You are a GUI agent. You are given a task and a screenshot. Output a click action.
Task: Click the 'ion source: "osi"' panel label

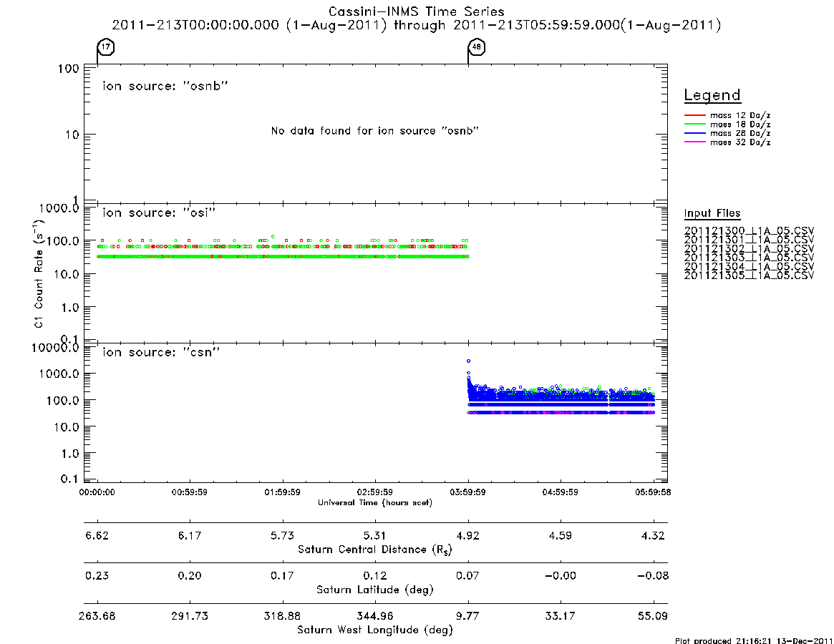(159, 213)
